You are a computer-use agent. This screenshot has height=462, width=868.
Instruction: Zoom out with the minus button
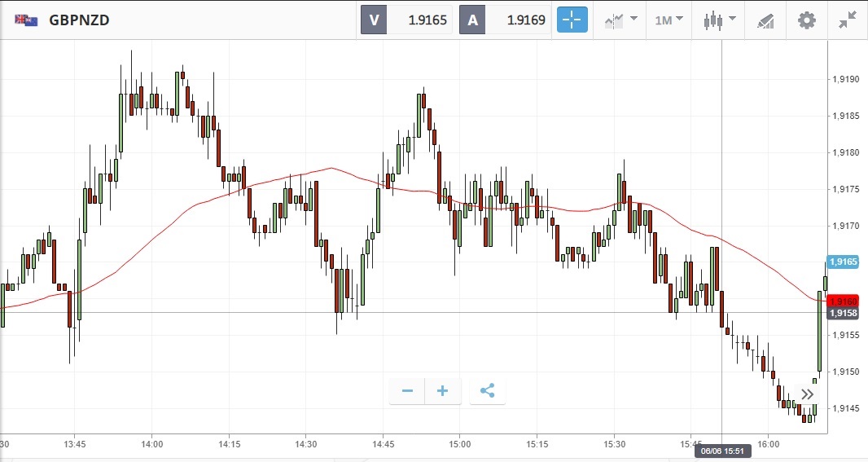[407, 391]
